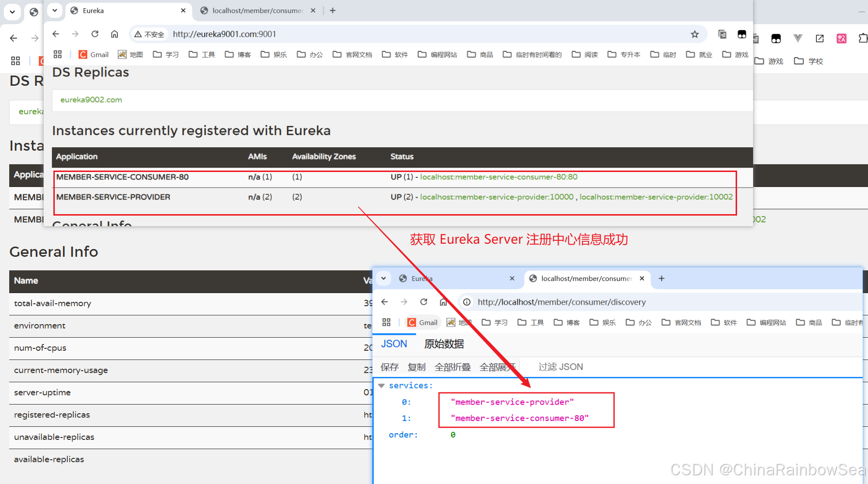
Task: Click the extensions icon right of the eureka9001 address bar
Action: click(742, 34)
